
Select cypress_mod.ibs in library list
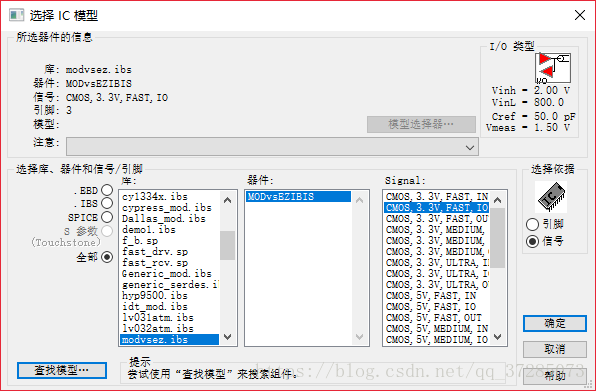click(x=170, y=207)
